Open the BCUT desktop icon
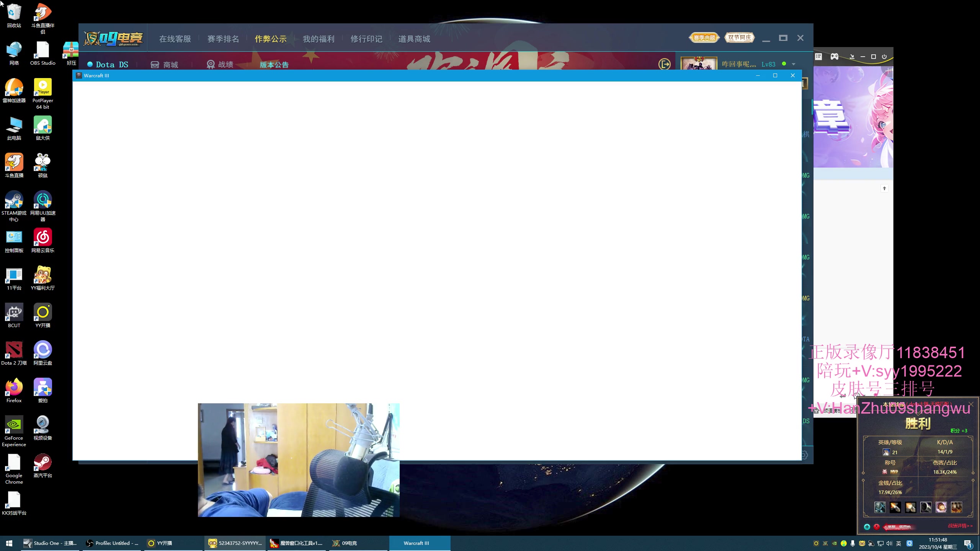This screenshot has width=980, height=551. 14,316
